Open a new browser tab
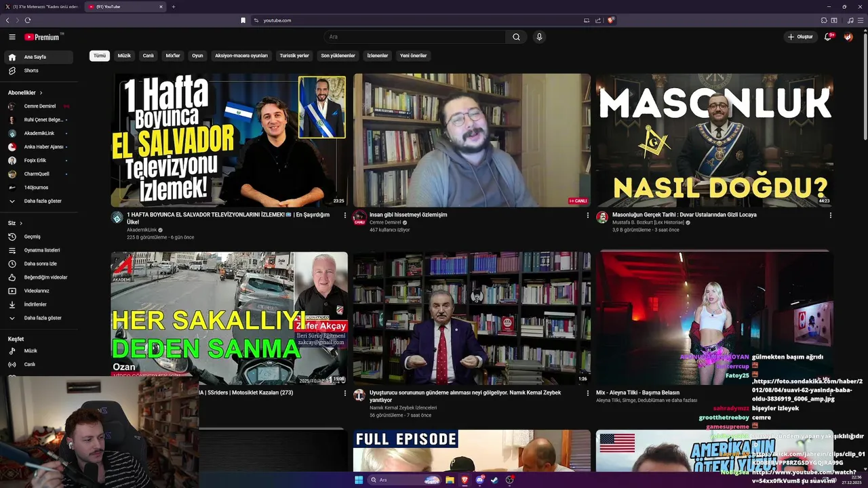This screenshot has width=868, height=488. 173,7
